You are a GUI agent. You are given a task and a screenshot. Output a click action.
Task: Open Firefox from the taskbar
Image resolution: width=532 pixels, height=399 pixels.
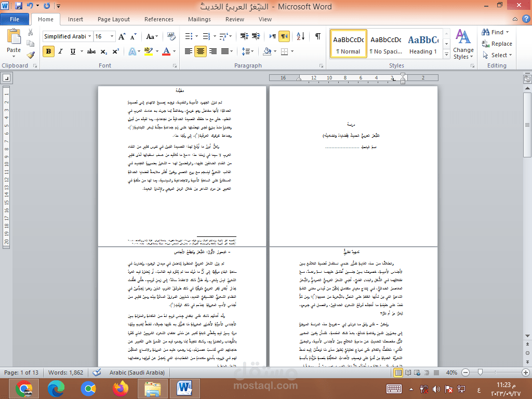pos(121,389)
